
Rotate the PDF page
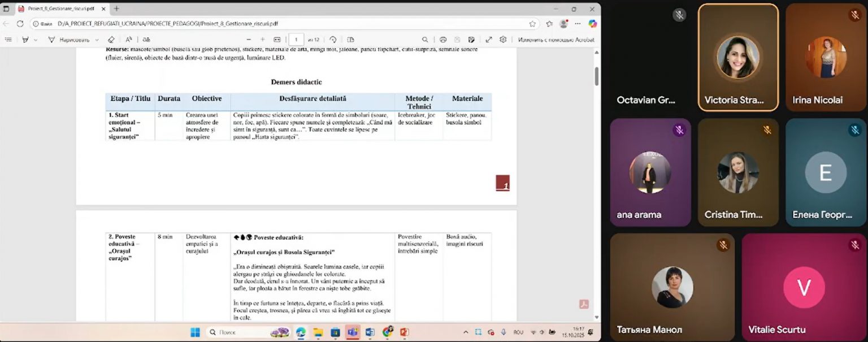click(333, 40)
